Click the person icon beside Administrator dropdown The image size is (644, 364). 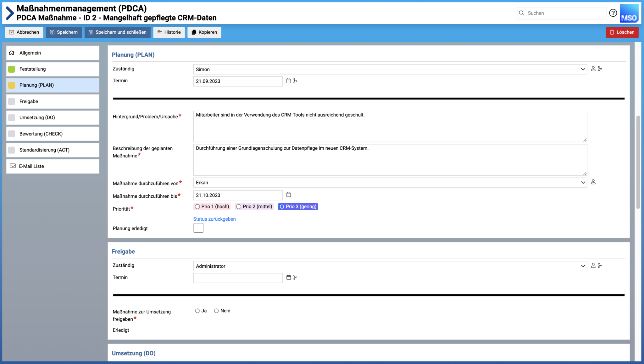[x=593, y=266]
